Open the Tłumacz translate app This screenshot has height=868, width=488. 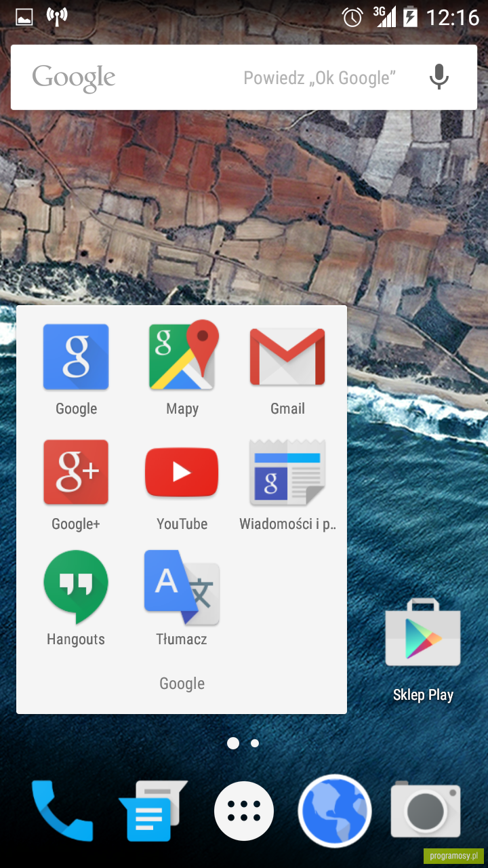182,587
